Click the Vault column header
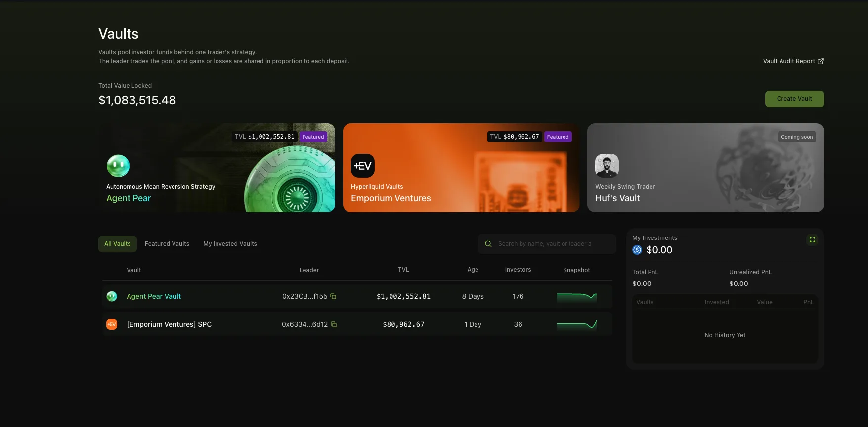 (x=134, y=270)
